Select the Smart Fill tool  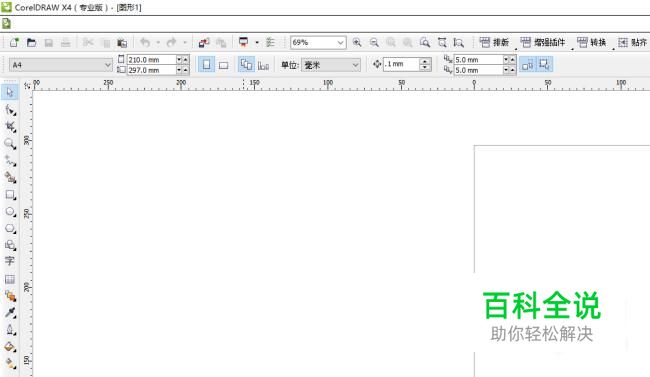(x=10, y=178)
